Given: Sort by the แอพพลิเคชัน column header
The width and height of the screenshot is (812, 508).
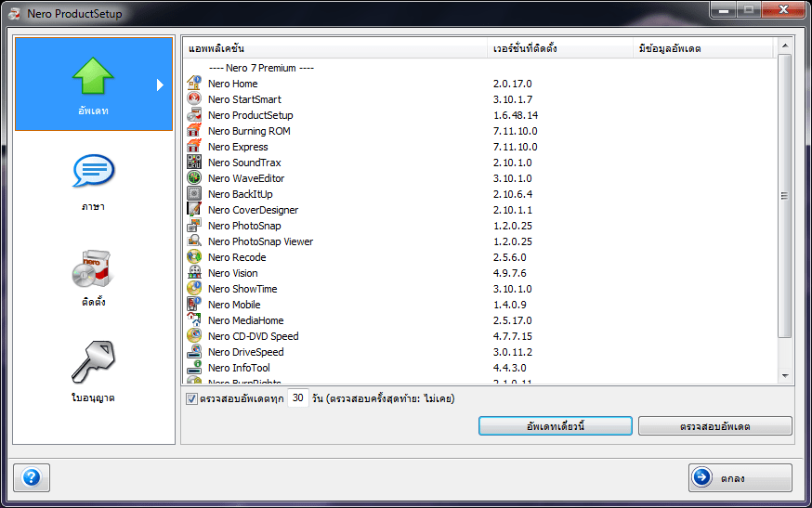Looking at the screenshot, I should tap(334, 48).
